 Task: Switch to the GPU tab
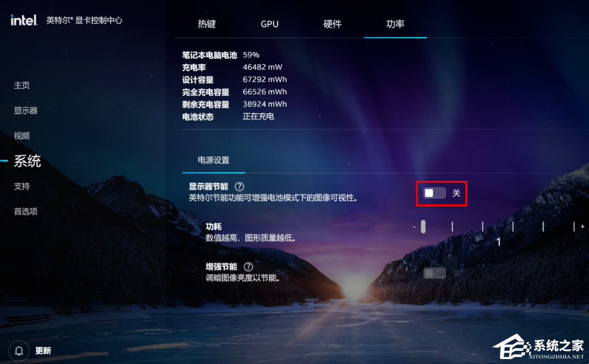[x=269, y=24]
